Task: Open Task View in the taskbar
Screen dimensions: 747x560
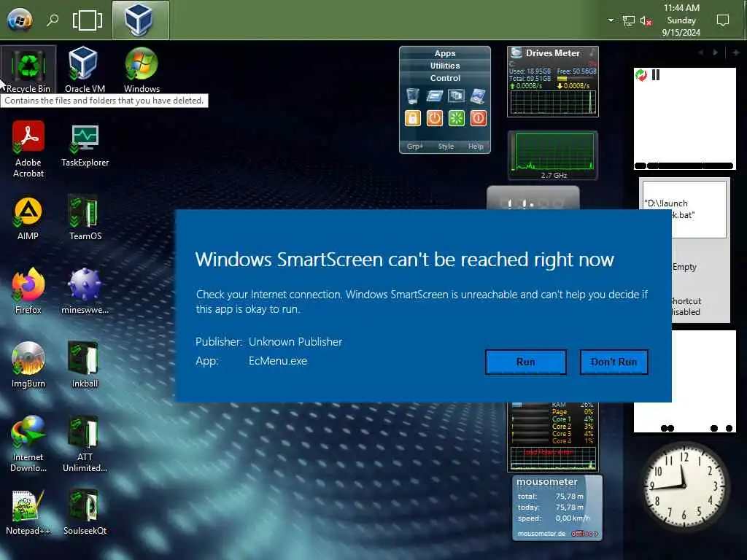Action: (x=88, y=20)
